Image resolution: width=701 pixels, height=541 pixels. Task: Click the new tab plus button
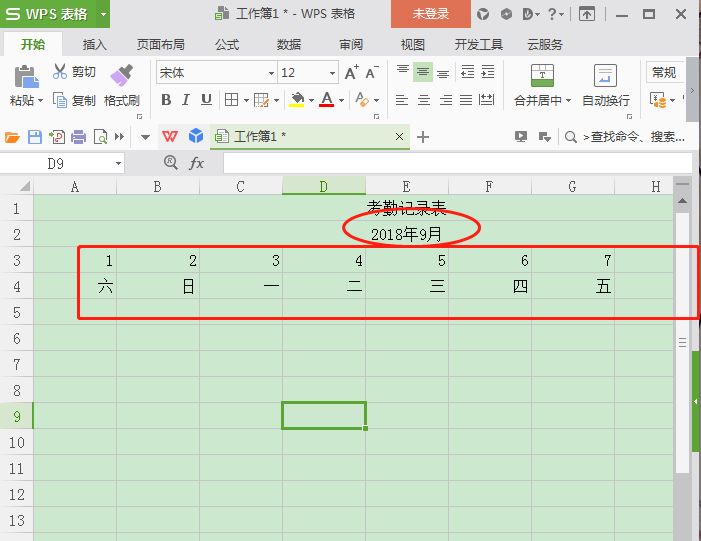click(423, 137)
